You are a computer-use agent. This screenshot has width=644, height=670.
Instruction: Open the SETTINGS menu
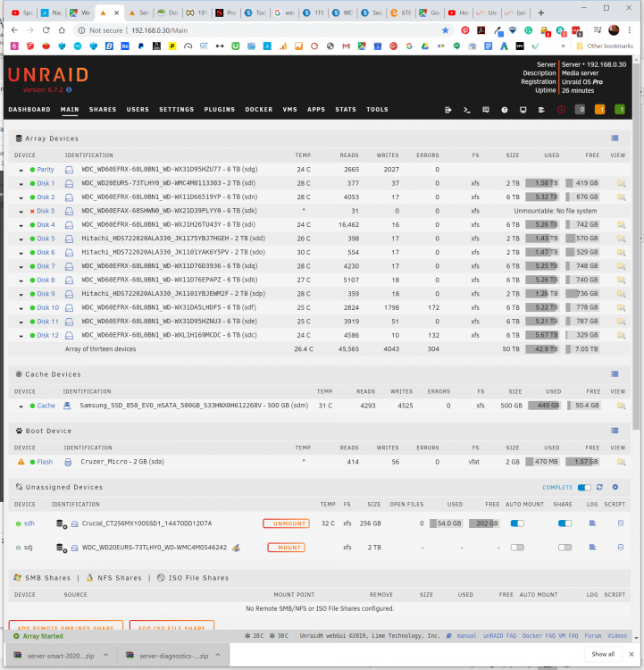point(177,109)
